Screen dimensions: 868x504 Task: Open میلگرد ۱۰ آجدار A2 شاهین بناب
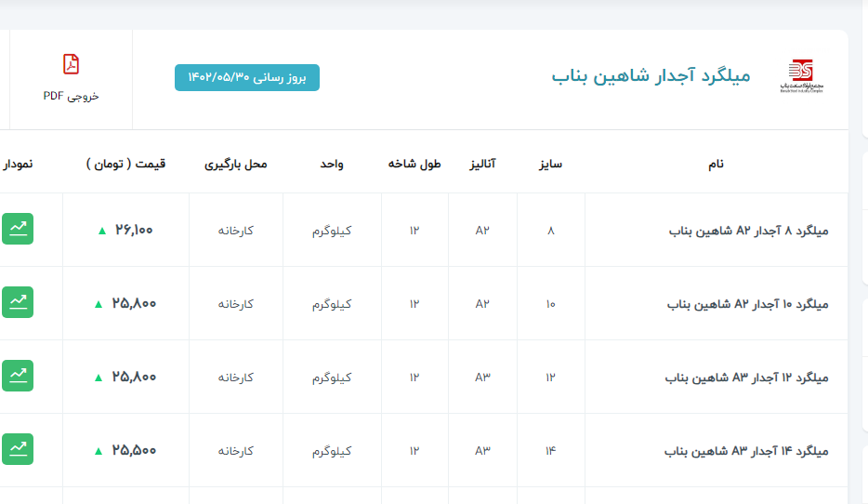747,304
